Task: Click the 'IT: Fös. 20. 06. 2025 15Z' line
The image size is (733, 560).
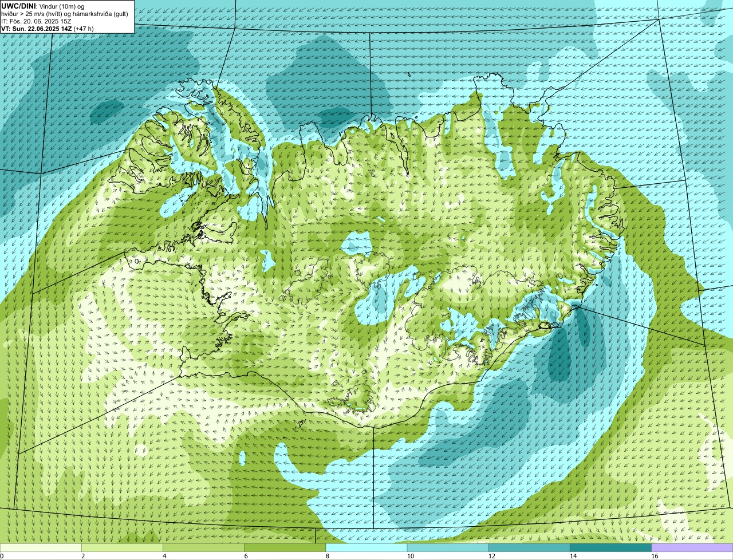Action: [36, 21]
